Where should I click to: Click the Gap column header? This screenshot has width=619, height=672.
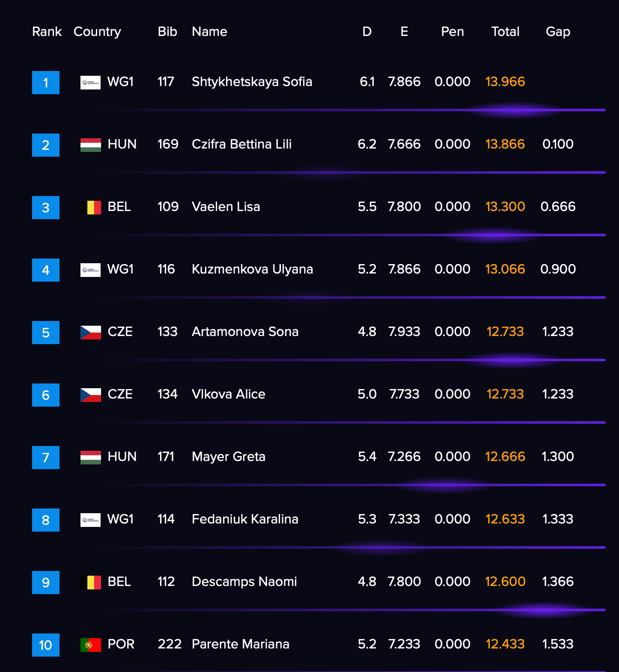point(558,32)
